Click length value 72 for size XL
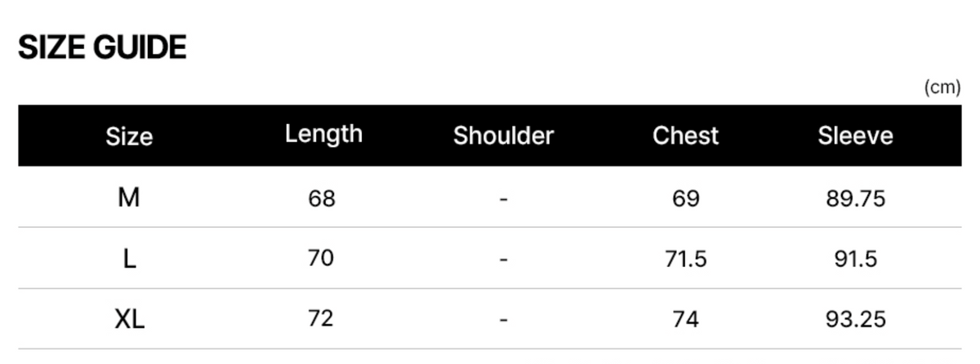 [x=322, y=319]
